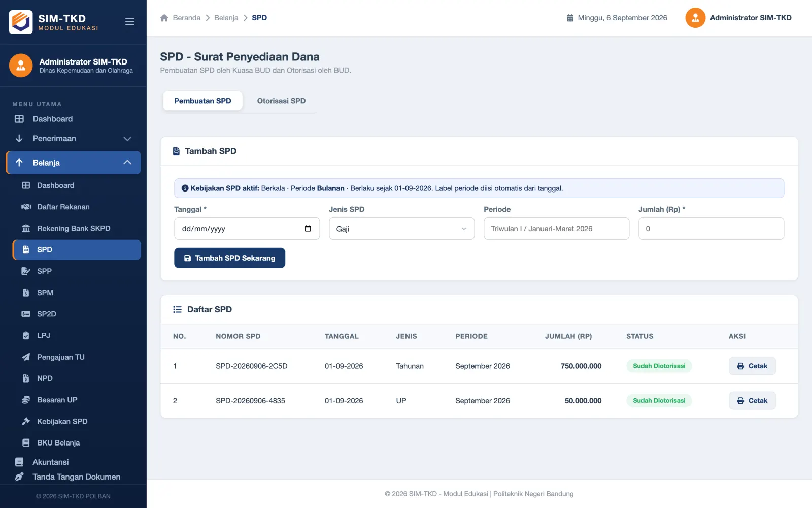Go to Beranda breadcrumb link
812x508 pixels.
point(187,18)
